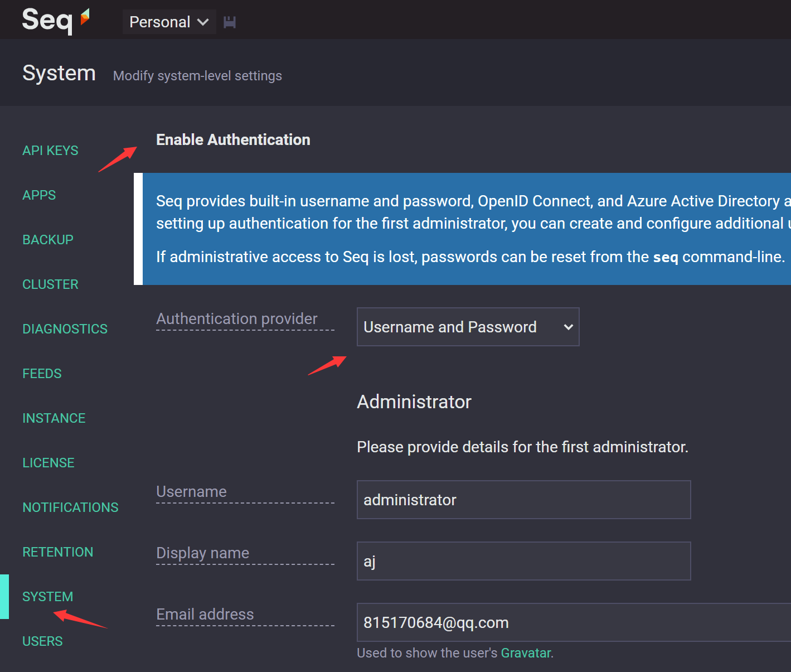Click the Email address label
Image resolution: width=791 pixels, height=672 pixels.
[205, 614]
